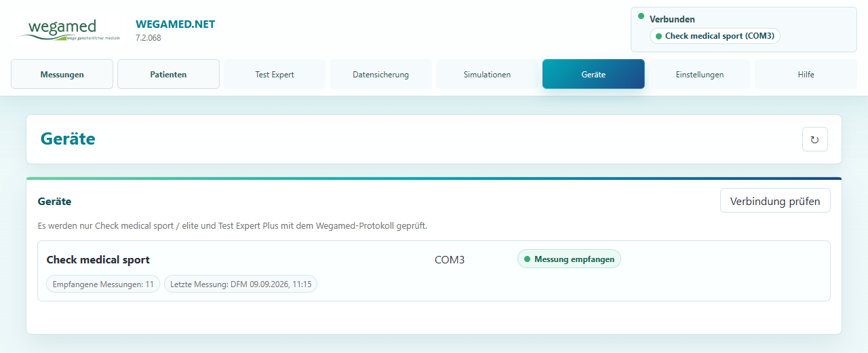
Task: Click the version number 7.2.068
Action: coord(149,38)
